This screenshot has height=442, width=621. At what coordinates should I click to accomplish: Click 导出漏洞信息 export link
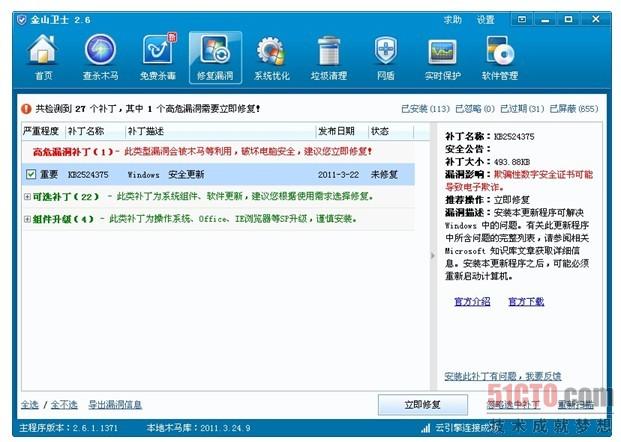[115, 405]
